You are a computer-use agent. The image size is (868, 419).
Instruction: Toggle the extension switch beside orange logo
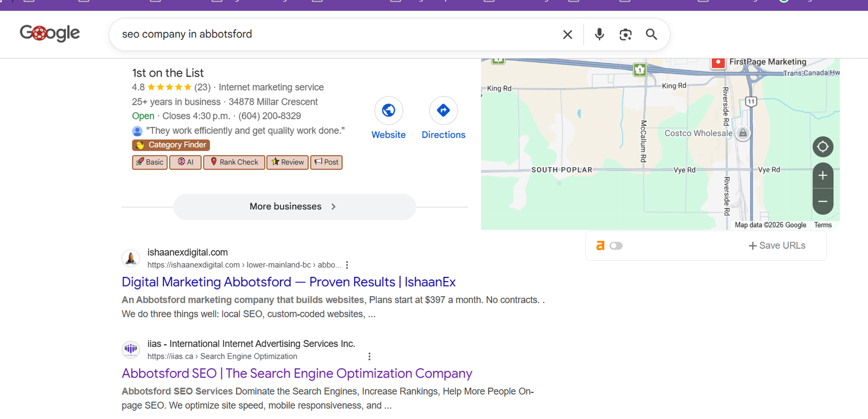tap(616, 246)
